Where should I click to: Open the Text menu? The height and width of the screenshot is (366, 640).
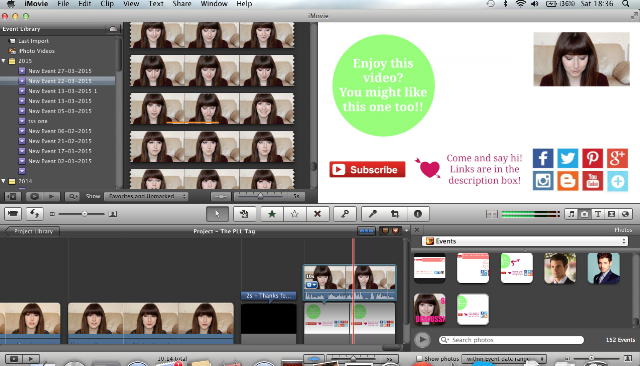click(x=156, y=4)
